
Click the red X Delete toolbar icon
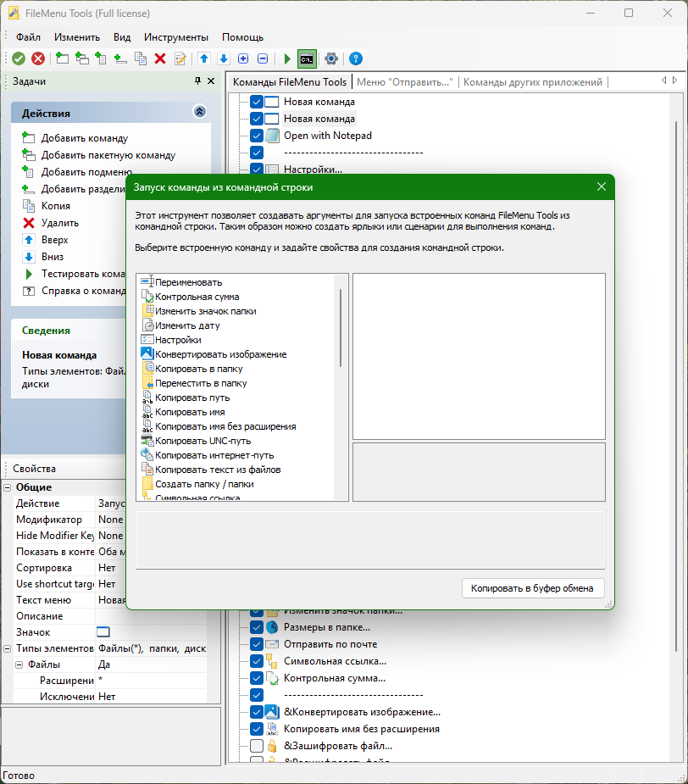pyautogui.click(x=160, y=58)
